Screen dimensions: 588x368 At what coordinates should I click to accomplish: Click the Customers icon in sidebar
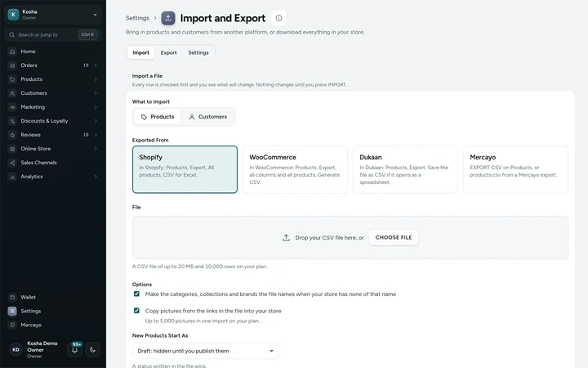pyautogui.click(x=12, y=93)
